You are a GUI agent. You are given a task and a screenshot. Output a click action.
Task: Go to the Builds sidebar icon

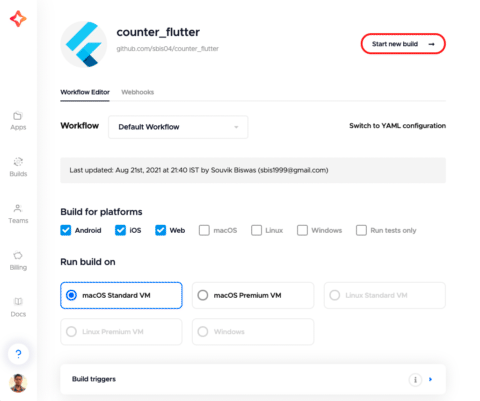pyautogui.click(x=18, y=162)
